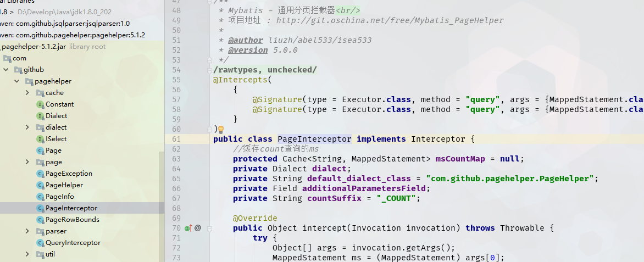Open the PageHelper class file
Screen dimensions: 644x262
tap(64, 185)
